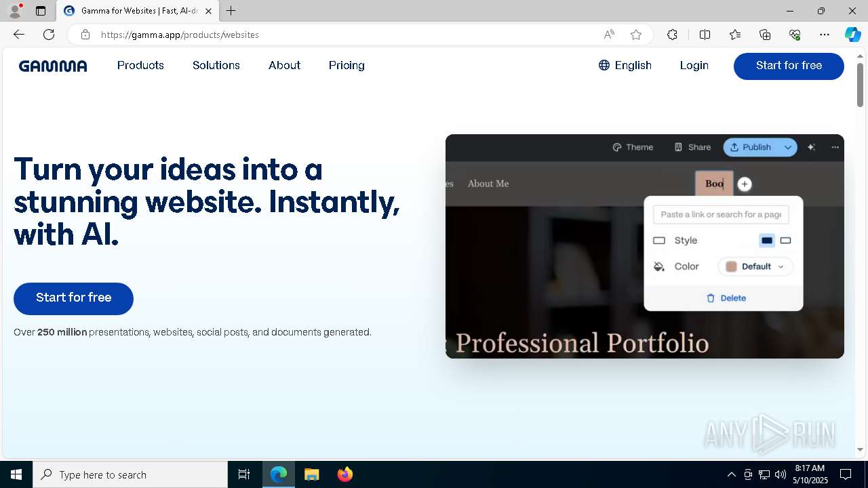
Task: Click the Default color swatch
Action: click(731, 266)
